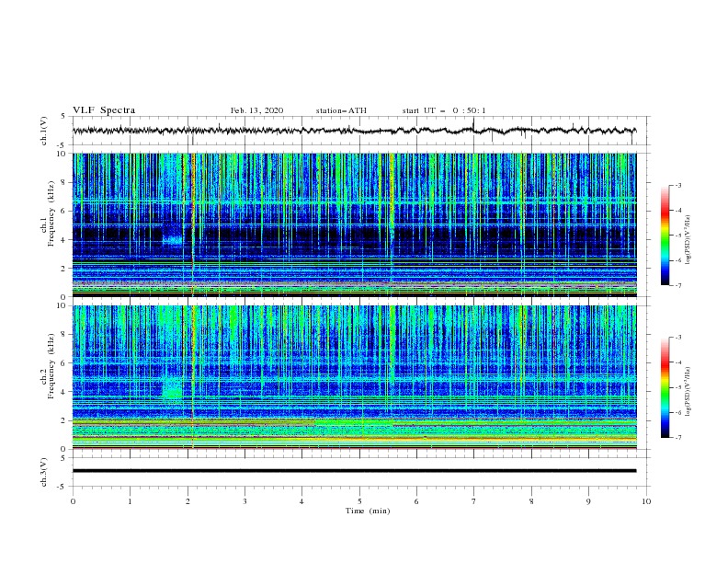This screenshot has height=563, width=728.
Task: Click time axis tick label "4"
Action: [301, 501]
